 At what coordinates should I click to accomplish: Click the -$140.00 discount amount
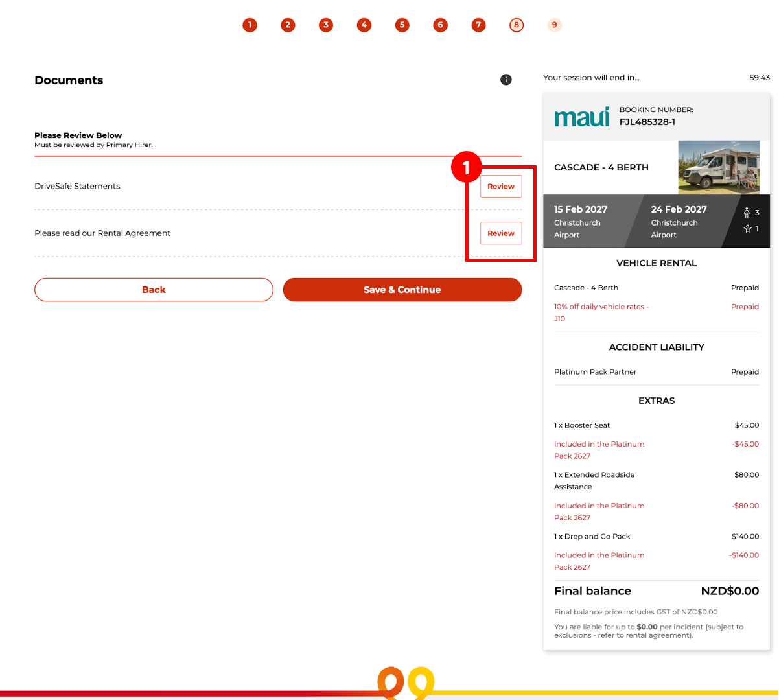point(744,555)
